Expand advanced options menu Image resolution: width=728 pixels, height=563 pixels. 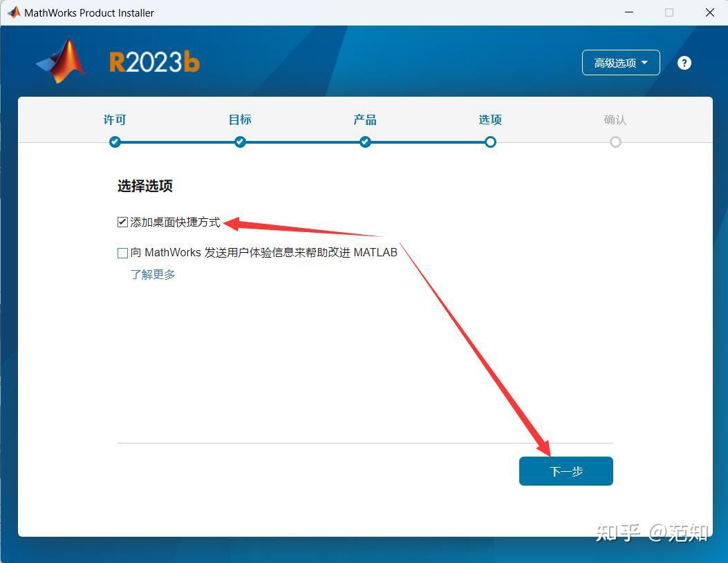coord(620,62)
